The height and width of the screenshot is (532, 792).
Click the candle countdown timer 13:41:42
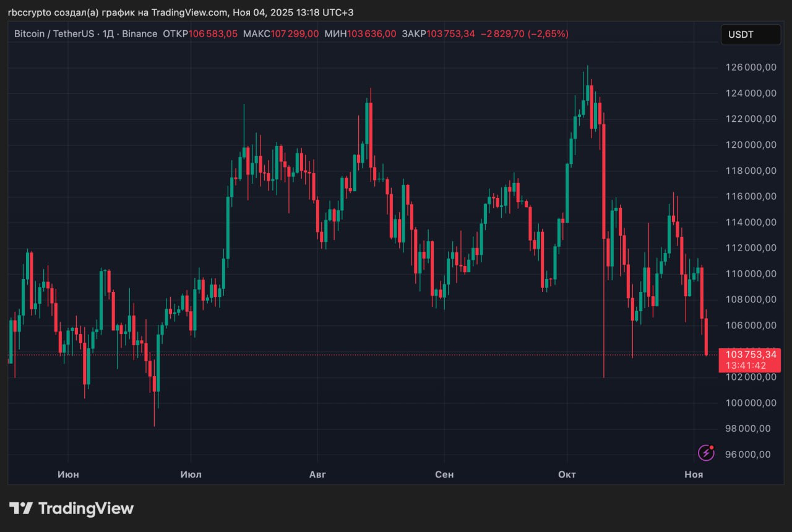pos(746,366)
